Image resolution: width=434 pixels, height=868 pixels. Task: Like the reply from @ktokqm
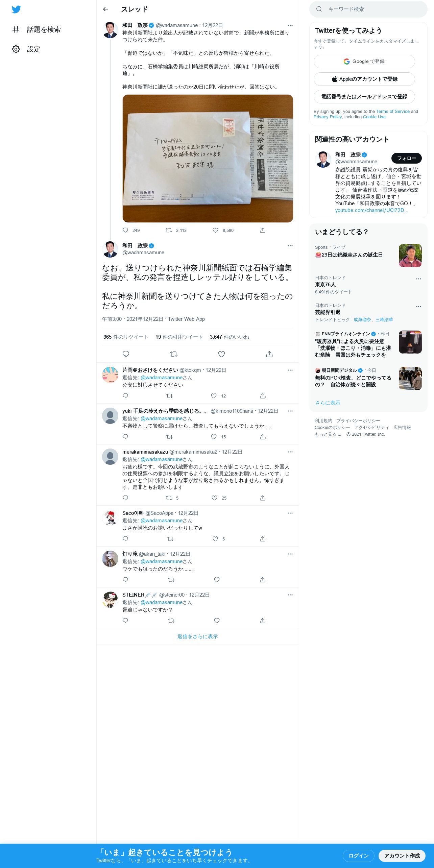click(x=214, y=396)
